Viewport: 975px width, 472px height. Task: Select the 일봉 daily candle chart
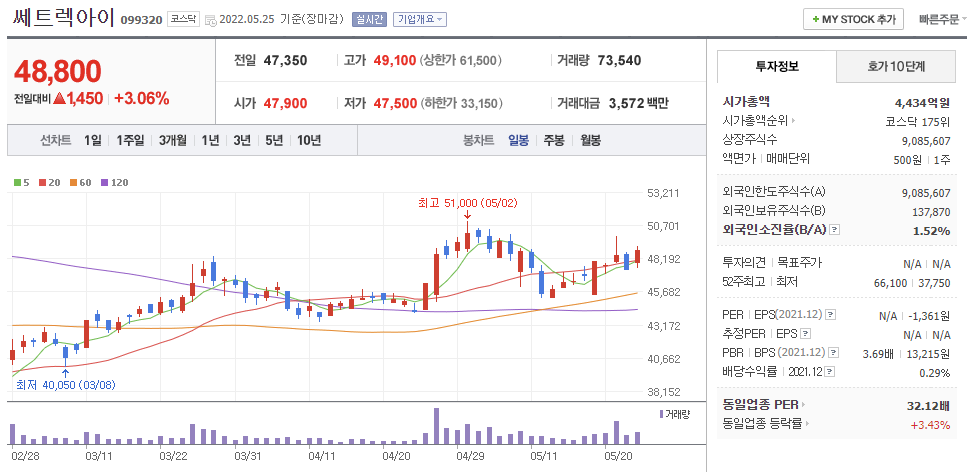pos(518,141)
